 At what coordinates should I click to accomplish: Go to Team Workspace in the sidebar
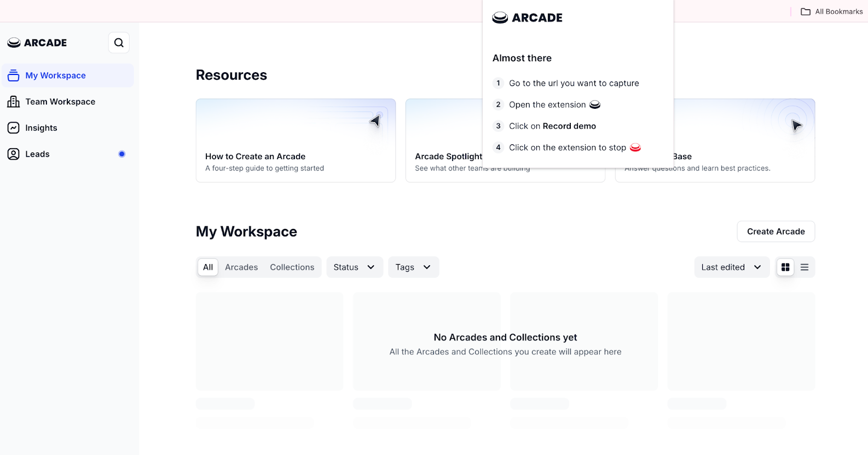click(68, 102)
